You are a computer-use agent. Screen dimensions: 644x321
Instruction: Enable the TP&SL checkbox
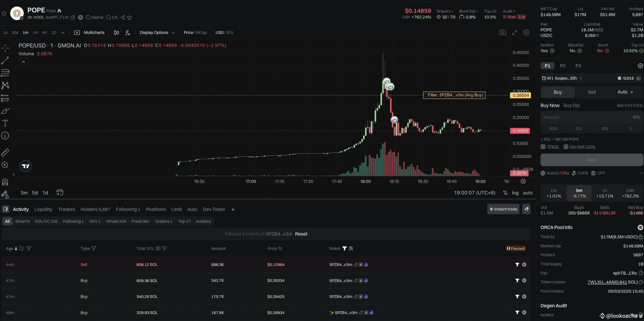coord(543,147)
